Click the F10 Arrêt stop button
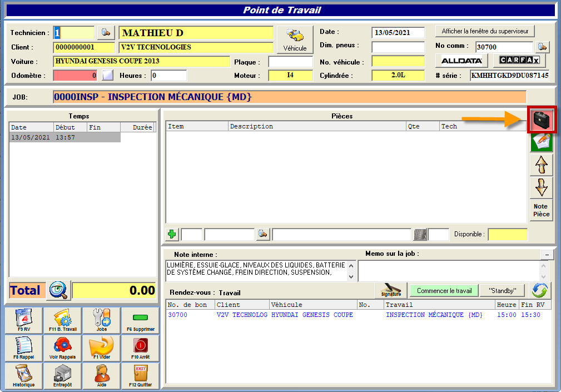The image size is (561, 392). 140,349
